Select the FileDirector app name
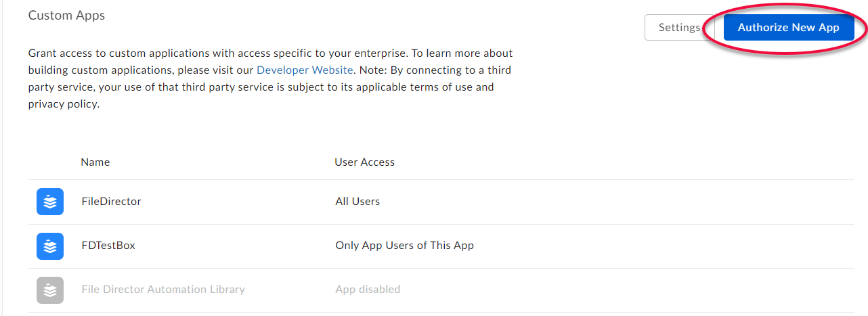 [x=111, y=202]
